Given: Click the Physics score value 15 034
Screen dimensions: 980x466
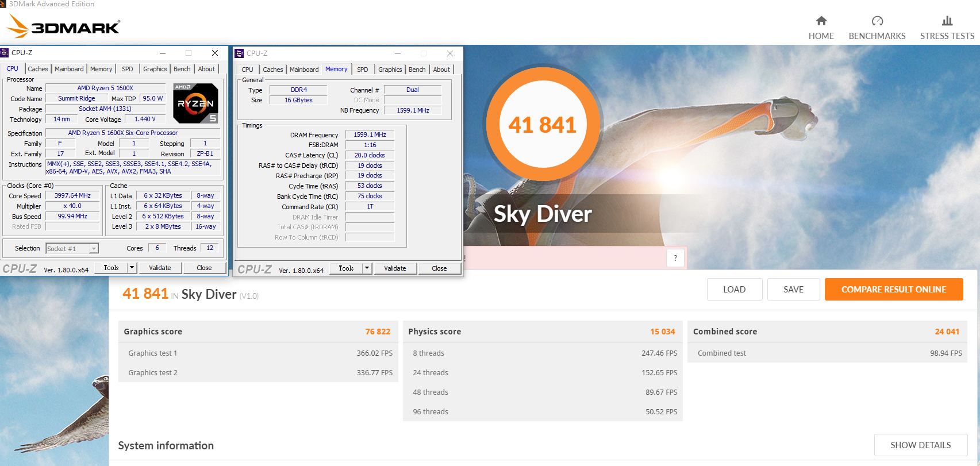Looking at the screenshot, I should [663, 332].
